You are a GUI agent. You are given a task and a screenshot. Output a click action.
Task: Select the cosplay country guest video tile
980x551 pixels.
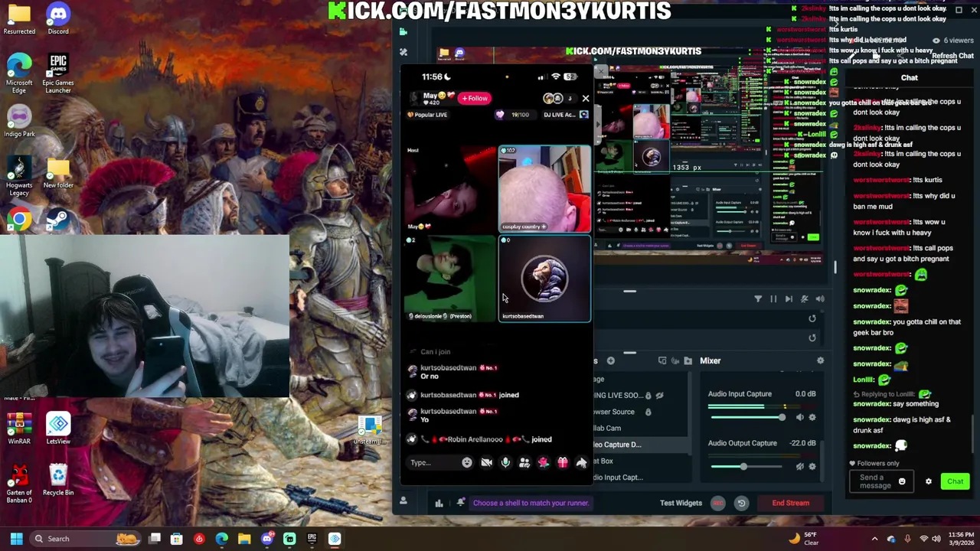coord(544,189)
